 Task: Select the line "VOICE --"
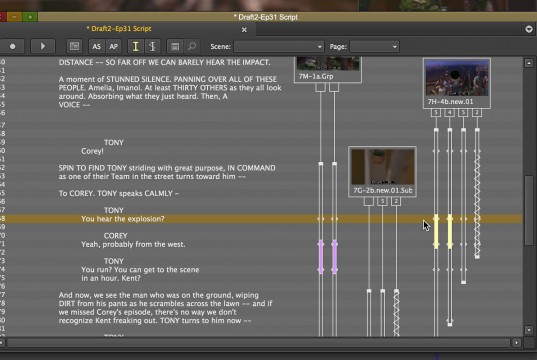coord(74,105)
